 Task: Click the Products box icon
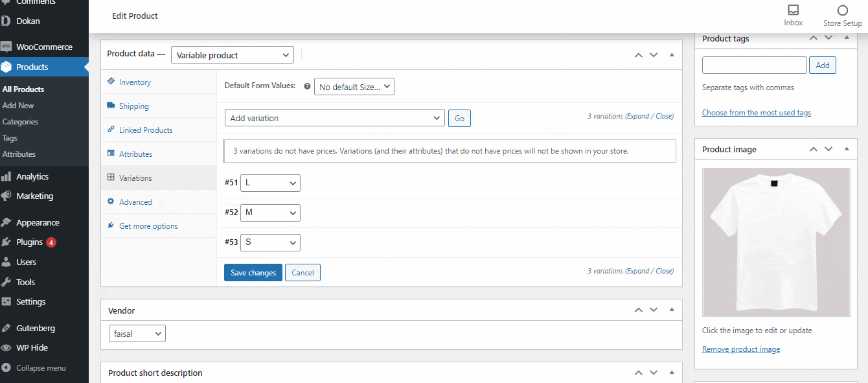coord(6,67)
